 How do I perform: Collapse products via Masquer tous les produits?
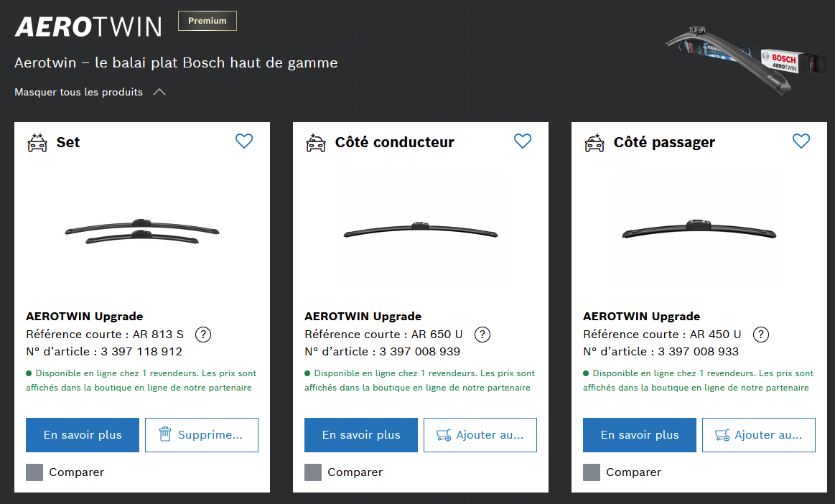tap(79, 93)
